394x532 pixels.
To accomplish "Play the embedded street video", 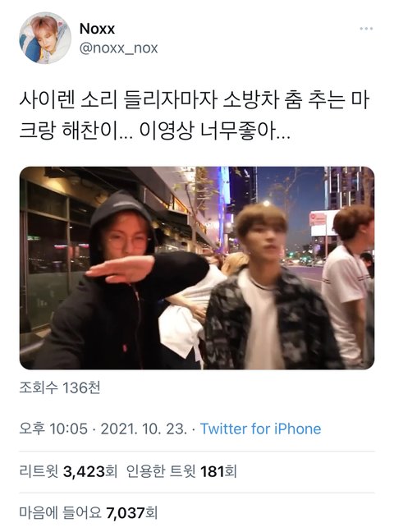I will (197, 268).
